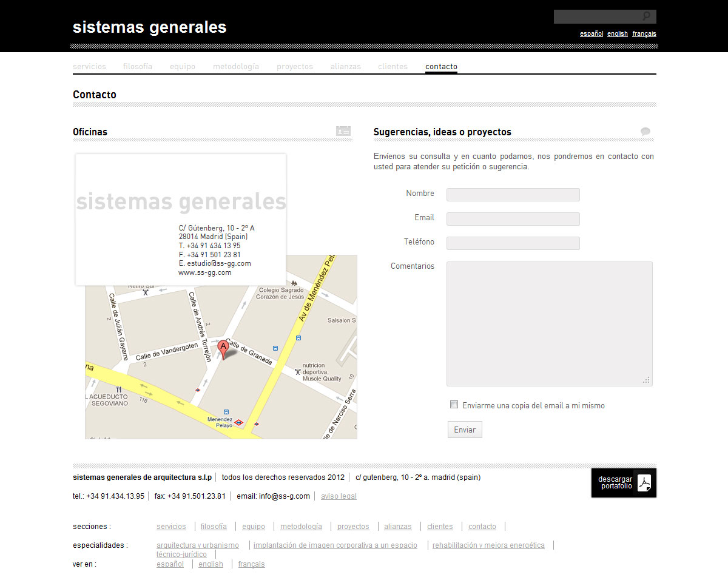Click the sistemas generales logo

pyautogui.click(x=149, y=27)
